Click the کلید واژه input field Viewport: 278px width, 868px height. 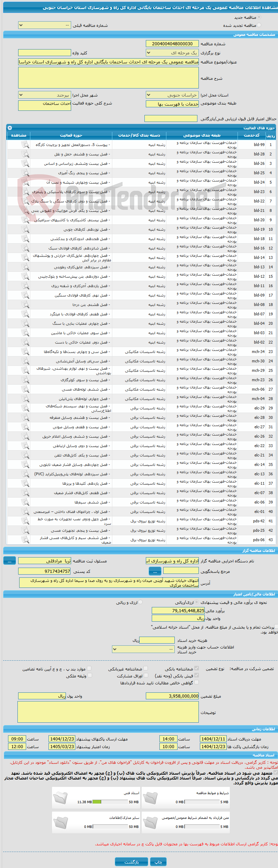click(x=45, y=53)
